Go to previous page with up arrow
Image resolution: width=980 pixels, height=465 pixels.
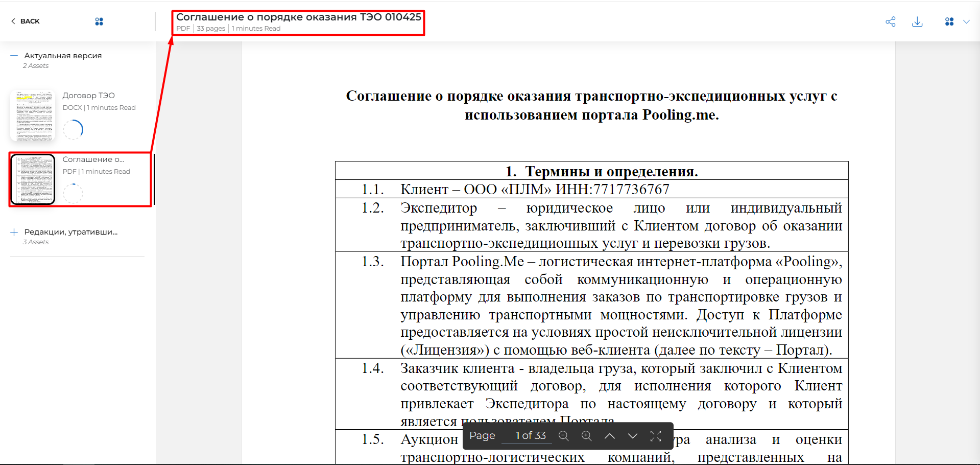point(609,436)
